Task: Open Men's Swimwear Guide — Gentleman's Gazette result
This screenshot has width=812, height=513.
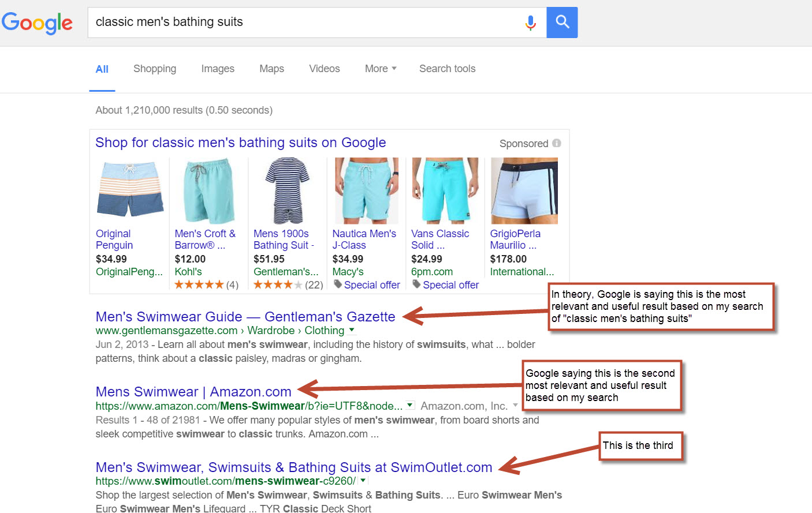Action: click(245, 317)
